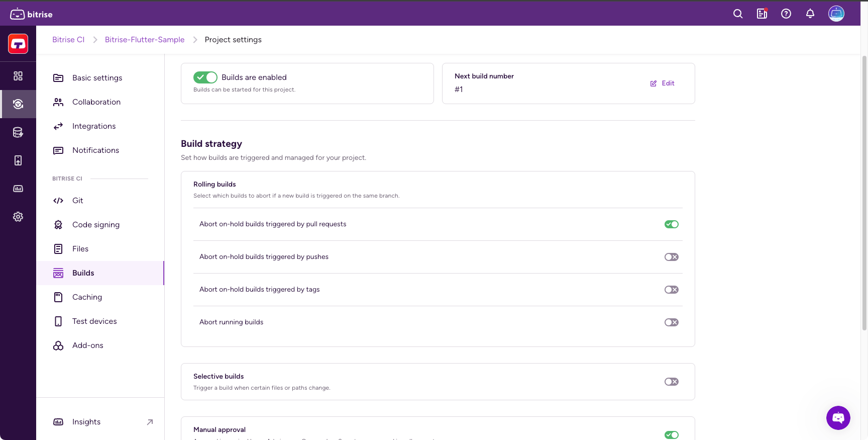Select Code signing in settings menu
Image resolution: width=868 pixels, height=440 pixels.
point(96,225)
